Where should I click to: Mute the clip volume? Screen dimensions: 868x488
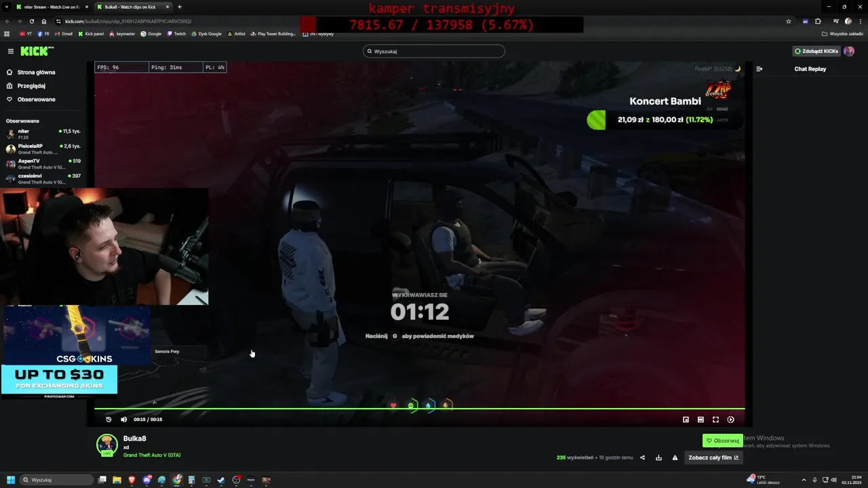click(x=123, y=420)
